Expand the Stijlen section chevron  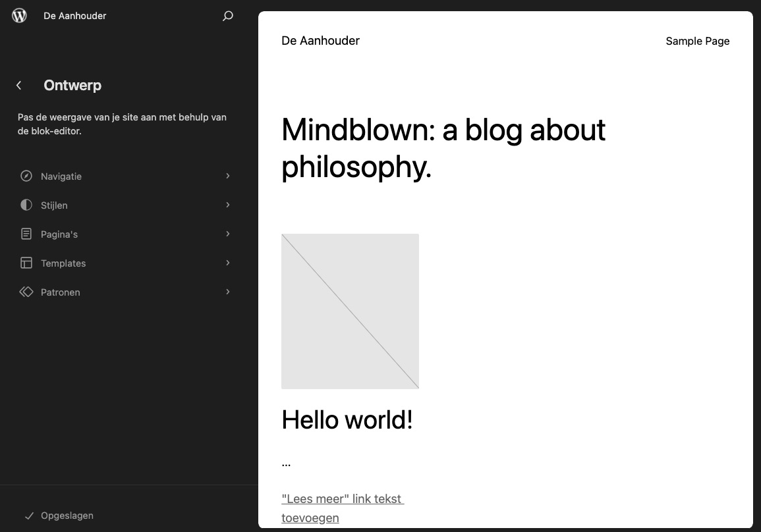coord(227,205)
